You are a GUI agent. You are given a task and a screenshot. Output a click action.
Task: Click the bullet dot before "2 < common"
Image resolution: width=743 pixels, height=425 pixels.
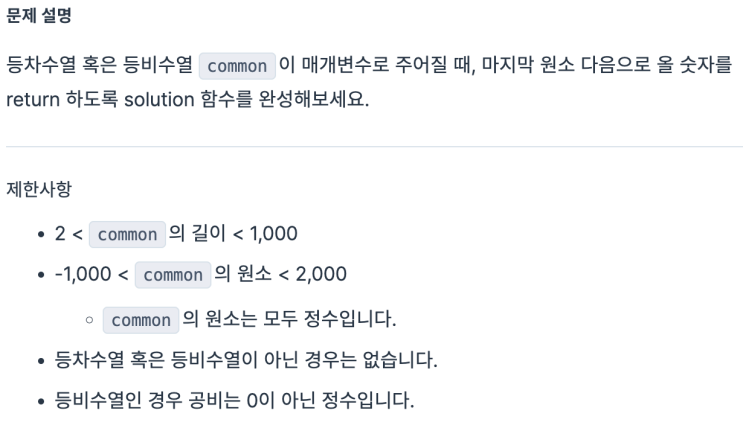point(40,234)
